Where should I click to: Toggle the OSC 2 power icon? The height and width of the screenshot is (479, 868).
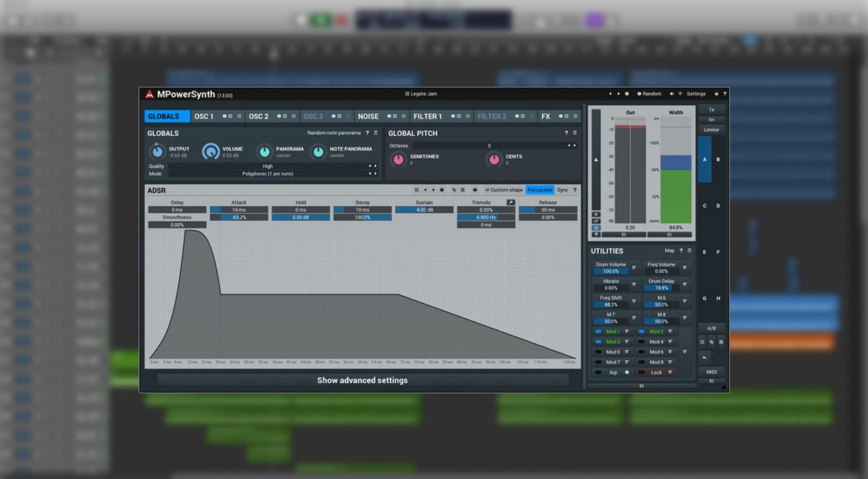click(294, 117)
